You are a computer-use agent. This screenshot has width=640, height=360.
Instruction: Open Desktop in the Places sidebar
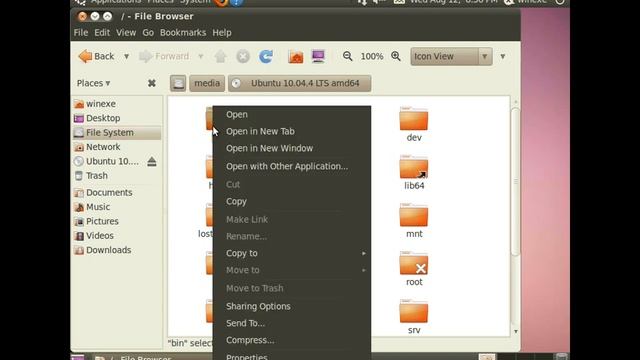(x=117, y=118)
